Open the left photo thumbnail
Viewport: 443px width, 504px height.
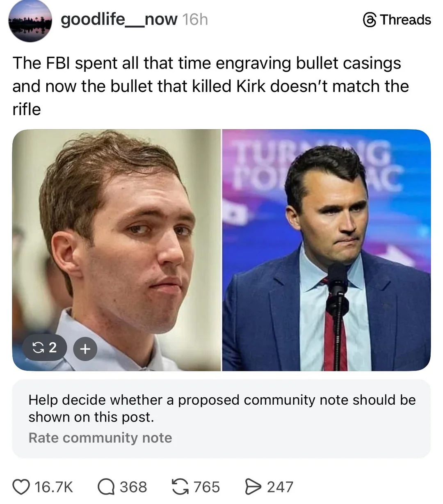116,250
